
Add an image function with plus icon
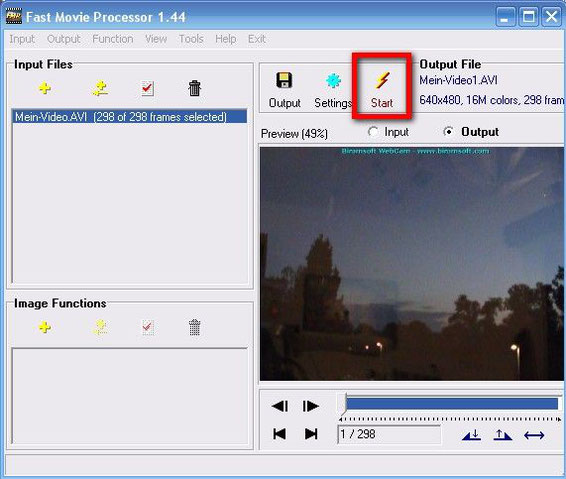tap(45, 327)
